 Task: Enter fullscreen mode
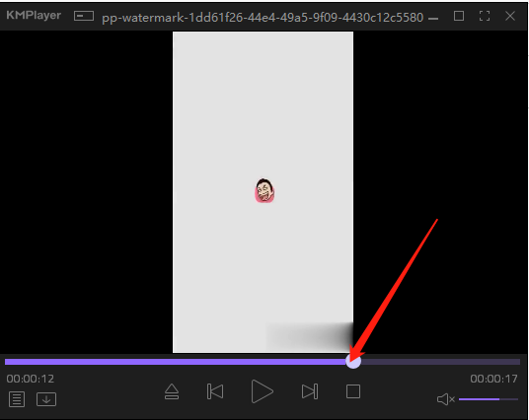click(485, 16)
